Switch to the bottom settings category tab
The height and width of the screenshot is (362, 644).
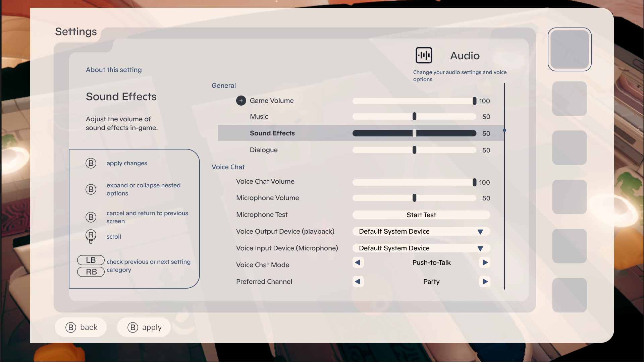[569, 295]
